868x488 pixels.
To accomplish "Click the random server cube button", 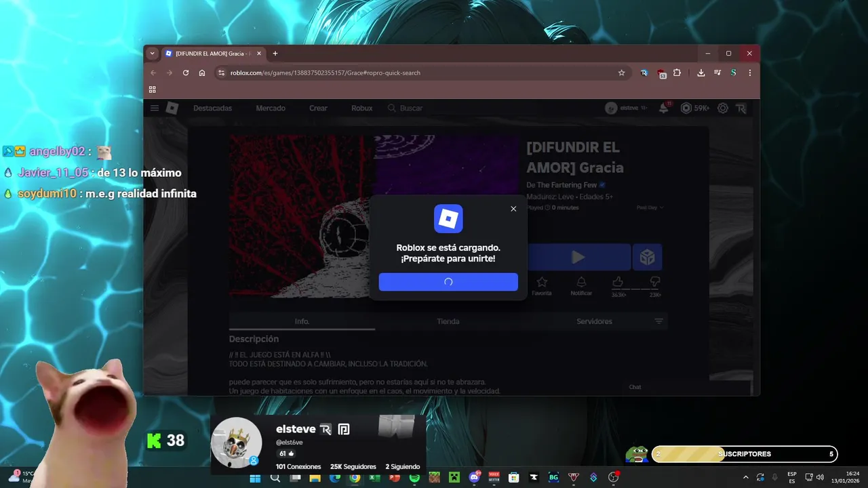I will (x=647, y=258).
